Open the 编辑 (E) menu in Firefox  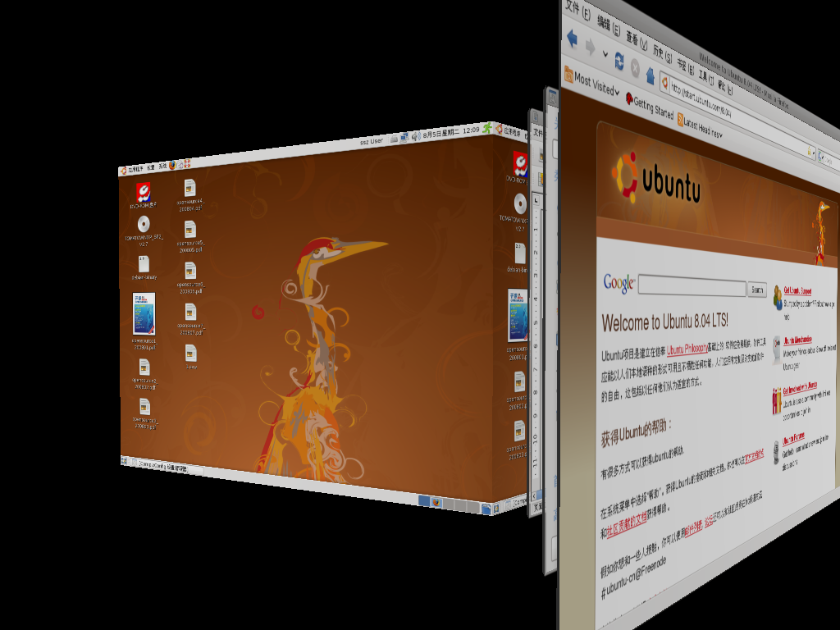coord(609,25)
